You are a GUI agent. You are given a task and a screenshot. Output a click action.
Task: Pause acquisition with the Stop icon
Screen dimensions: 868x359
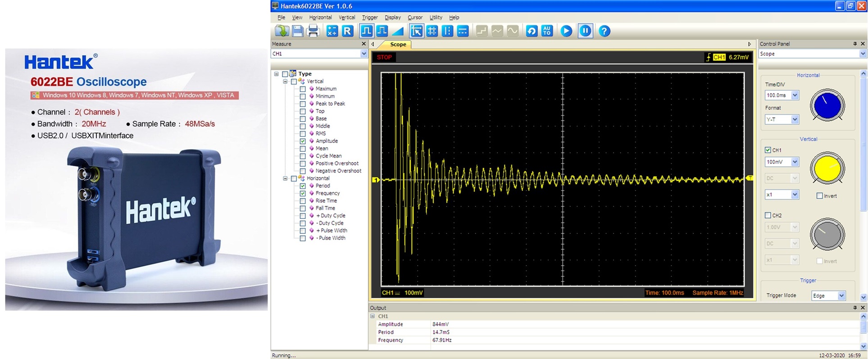pos(585,31)
